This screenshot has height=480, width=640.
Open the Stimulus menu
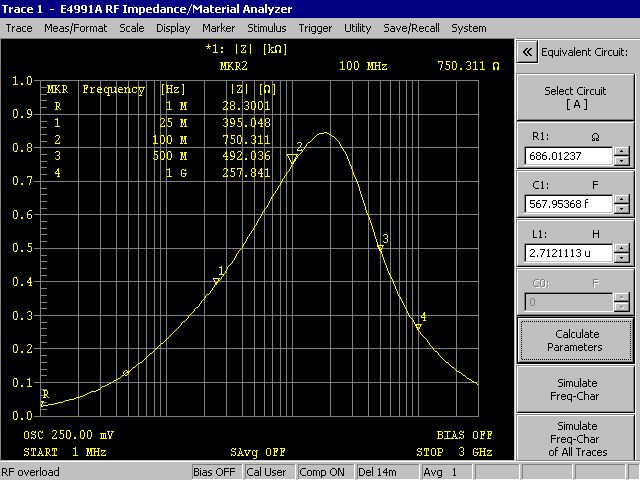(267, 28)
